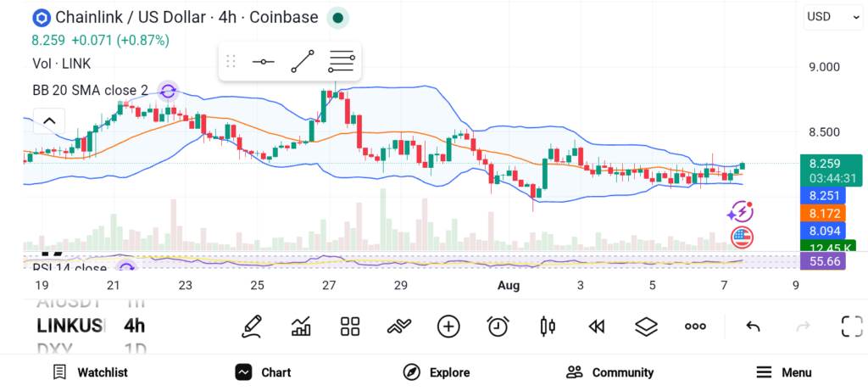The width and height of the screenshot is (868, 391).
Task: Select the trend line drawing tool
Action: tap(303, 61)
